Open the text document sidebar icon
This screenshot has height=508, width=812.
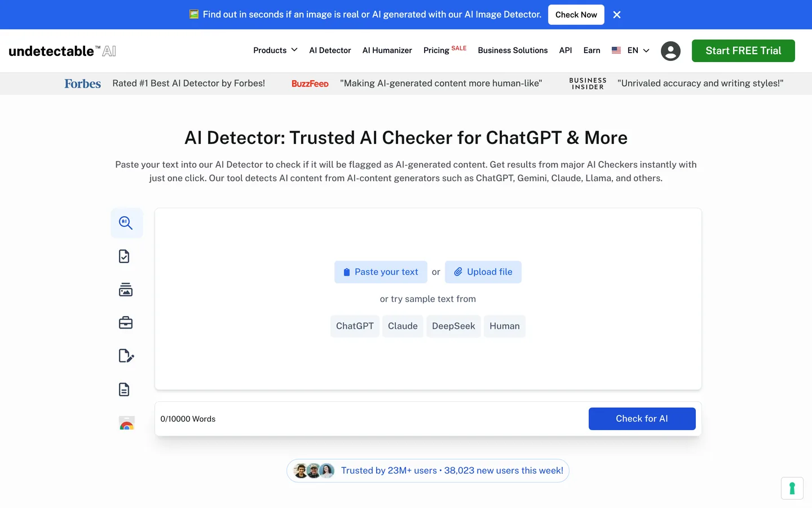point(125,389)
